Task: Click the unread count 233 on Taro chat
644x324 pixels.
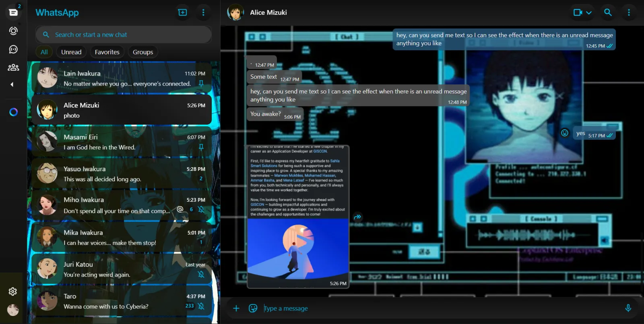Action: 190,306
